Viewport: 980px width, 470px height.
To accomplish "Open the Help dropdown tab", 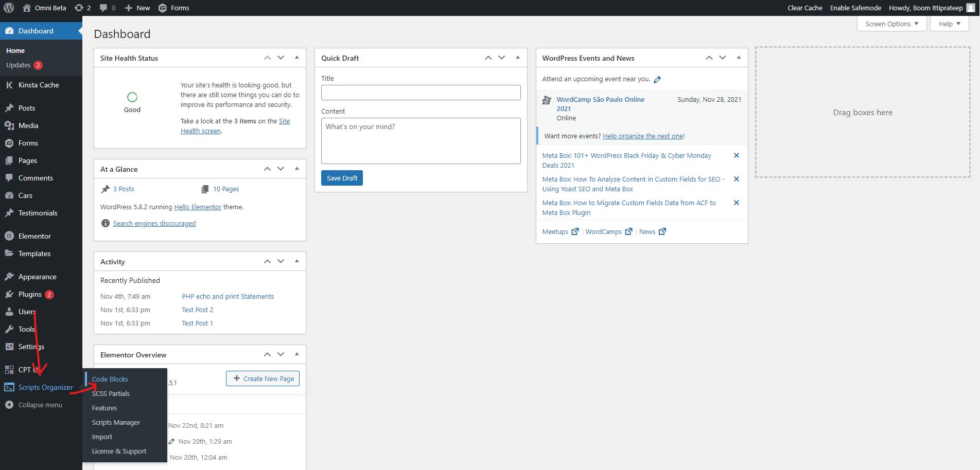I will click(x=949, y=24).
